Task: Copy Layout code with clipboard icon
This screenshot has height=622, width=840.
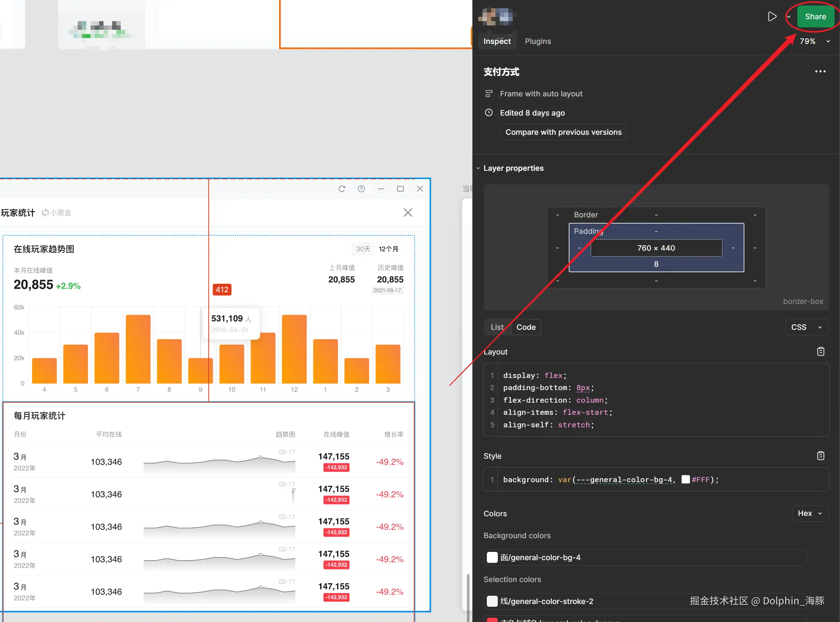Action: pos(820,352)
